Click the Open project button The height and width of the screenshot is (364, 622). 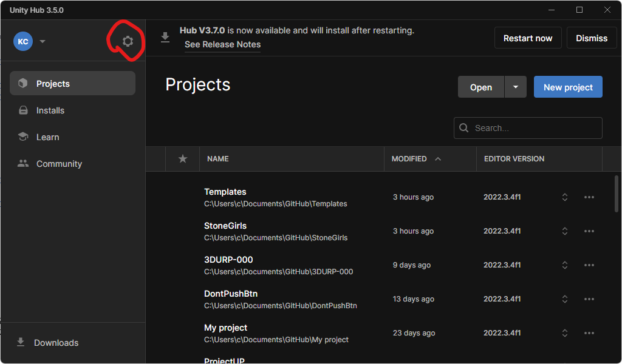click(x=481, y=87)
